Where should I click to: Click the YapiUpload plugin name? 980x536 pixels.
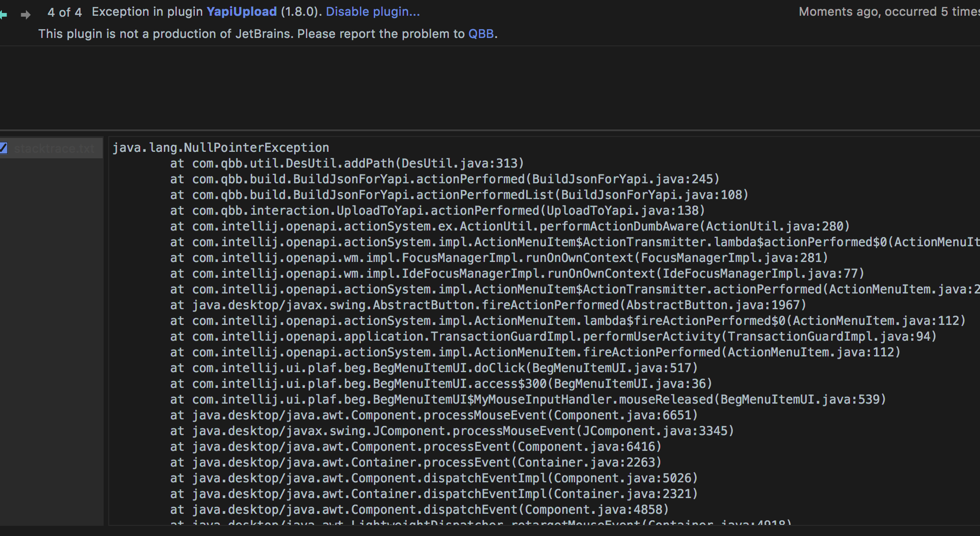click(241, 12)
